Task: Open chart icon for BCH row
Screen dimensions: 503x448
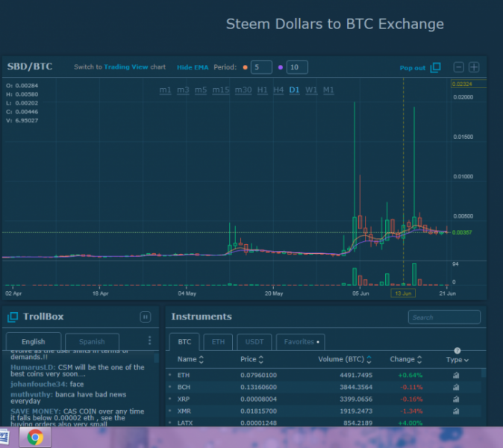Action: pyautogui.click(x=456, y=388)
